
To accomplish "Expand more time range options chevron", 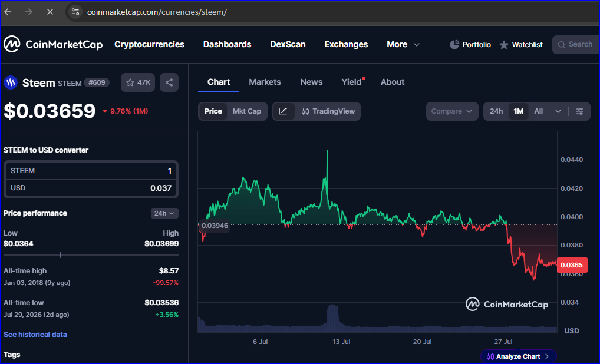I will click(558, 111).
